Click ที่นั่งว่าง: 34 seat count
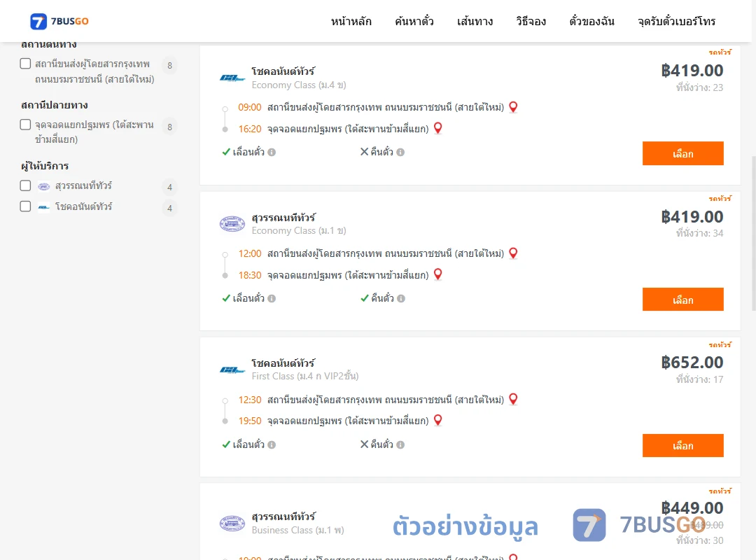756x560 pixels. click(699, 234)
